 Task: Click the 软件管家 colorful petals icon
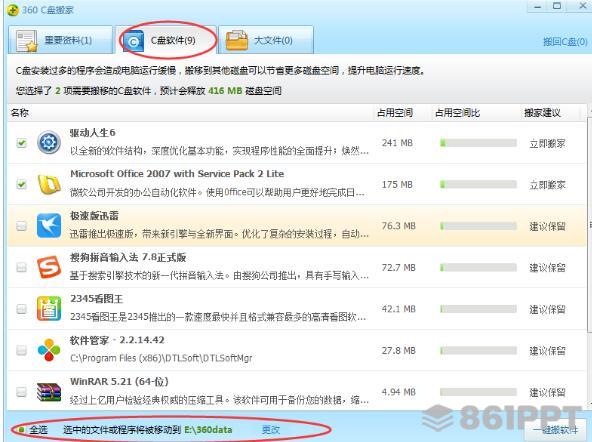click(x=49, y=350)
